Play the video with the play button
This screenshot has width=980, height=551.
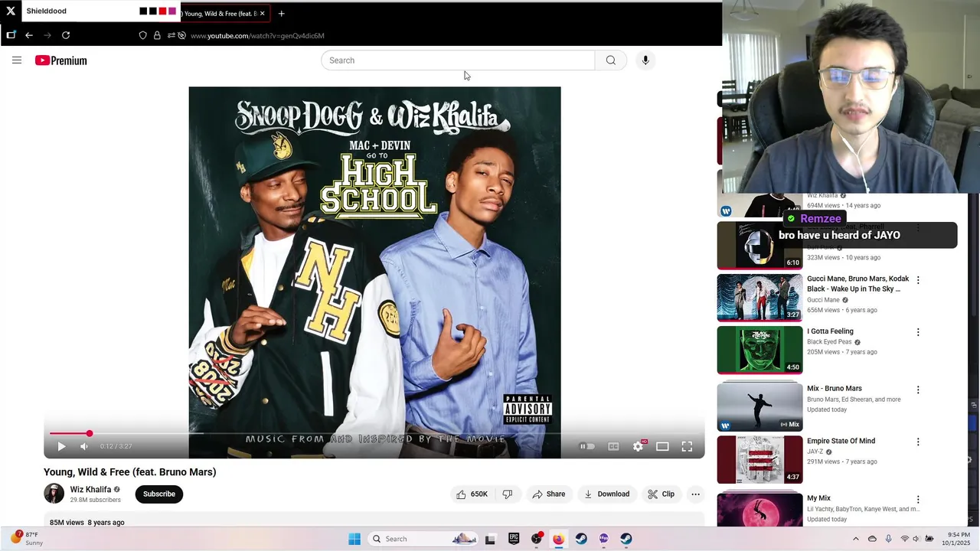coord(62,446)
